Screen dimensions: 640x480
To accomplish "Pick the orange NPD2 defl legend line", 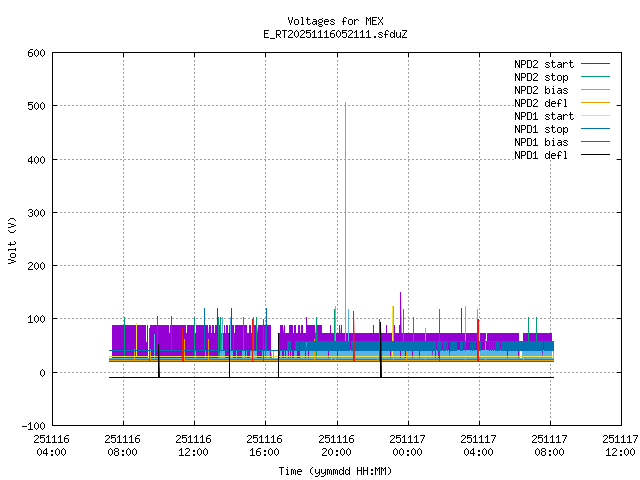I will [x=590, y=103].
